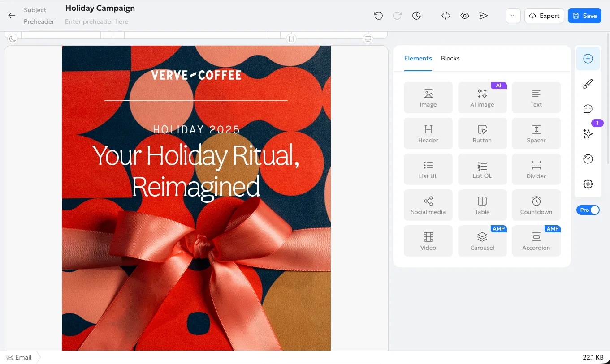Screen dimensions: 610x364
Task: Open the AI assistant sparkle panel
Action: 588,134
